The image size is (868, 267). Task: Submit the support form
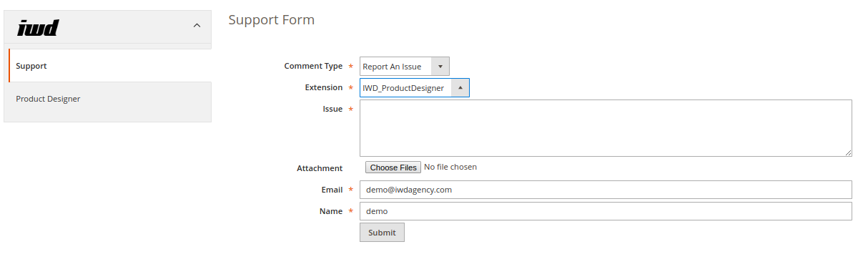coord(382,233)
